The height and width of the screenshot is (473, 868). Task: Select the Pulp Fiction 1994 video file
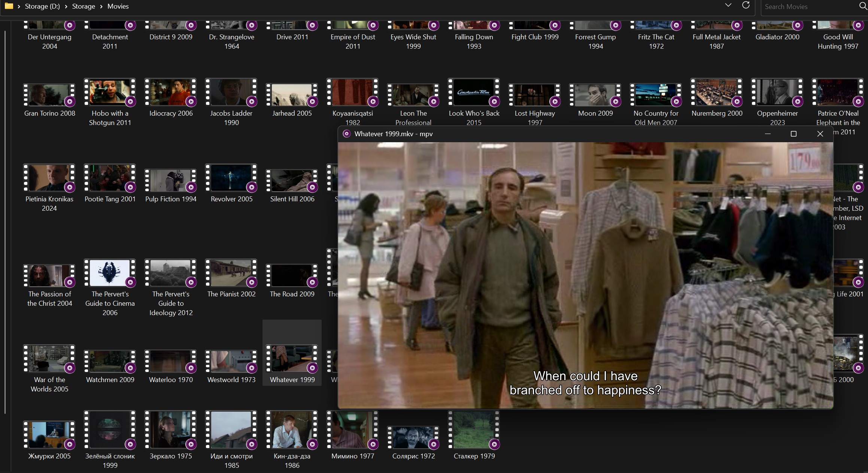click(x=170, y=180)
